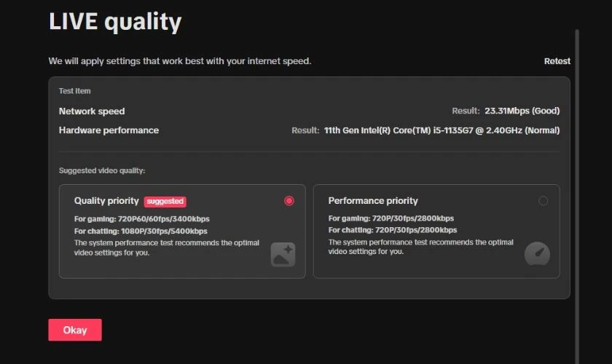The width and height of the screenshot is (612, 364).
Task: Click the vertical scrollbar on the right
Action: coord(577,195)
